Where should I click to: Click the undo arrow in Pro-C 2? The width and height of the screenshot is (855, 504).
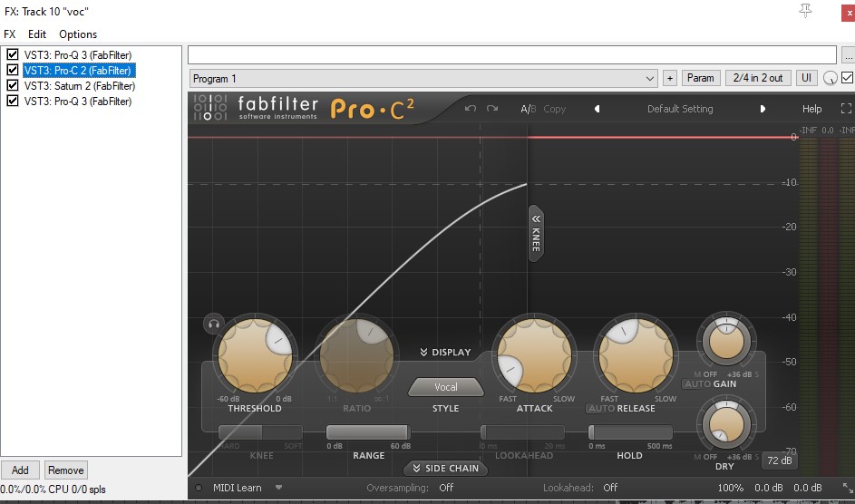(470, 109)
